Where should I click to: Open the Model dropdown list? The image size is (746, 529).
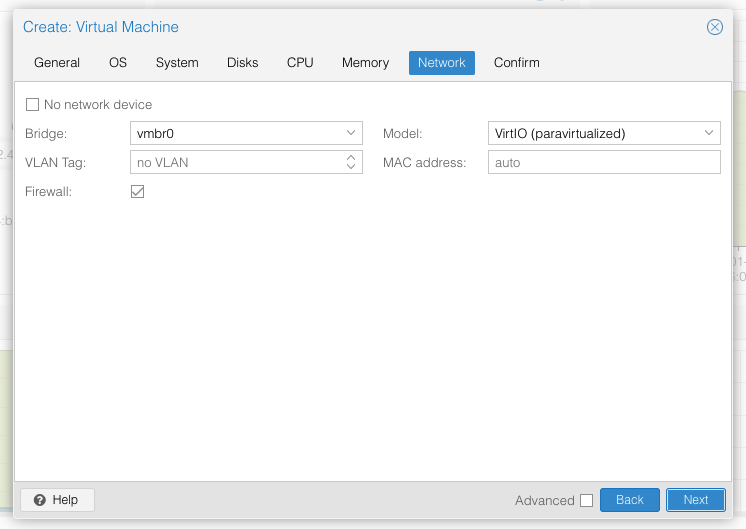[x=709, y=133]
